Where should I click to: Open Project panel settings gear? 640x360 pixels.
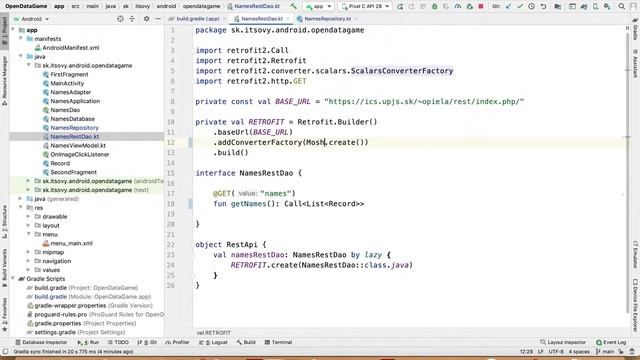[147, 19]
